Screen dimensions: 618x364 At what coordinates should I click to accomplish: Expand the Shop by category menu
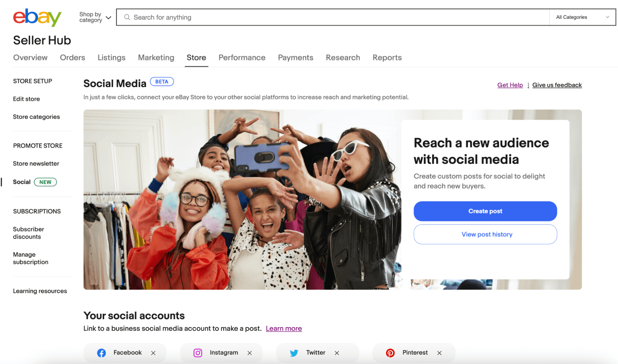tap(95, 17)
